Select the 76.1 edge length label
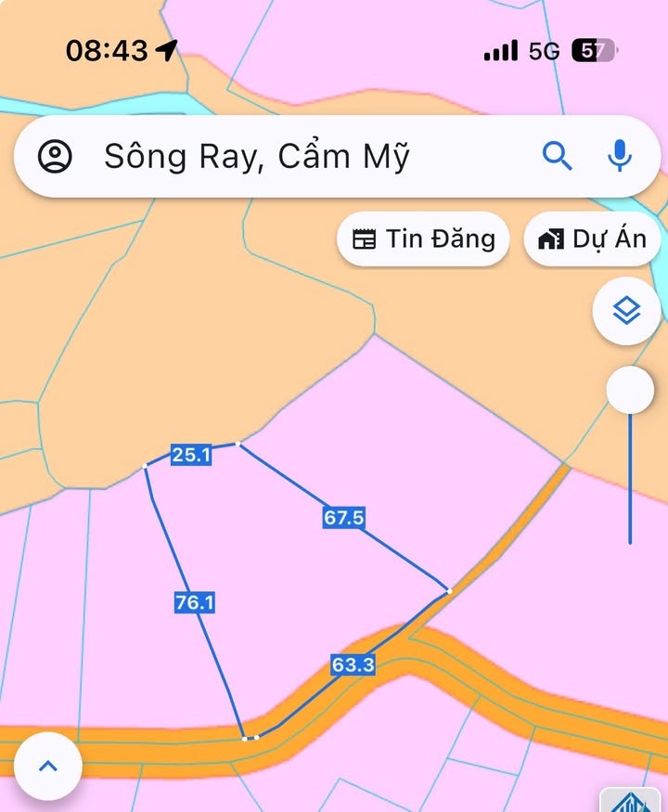Viewport: 668px width, 812px height. 194,602
